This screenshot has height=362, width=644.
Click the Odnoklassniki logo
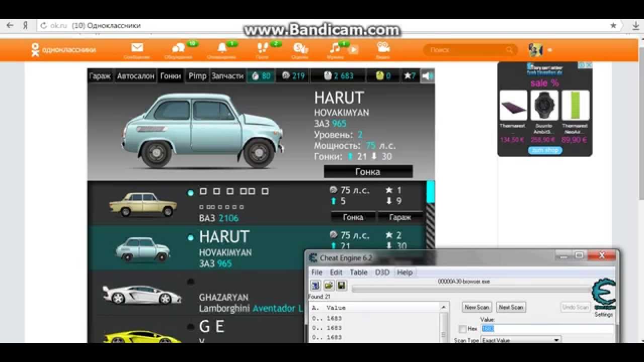click(x=63, y=49)
